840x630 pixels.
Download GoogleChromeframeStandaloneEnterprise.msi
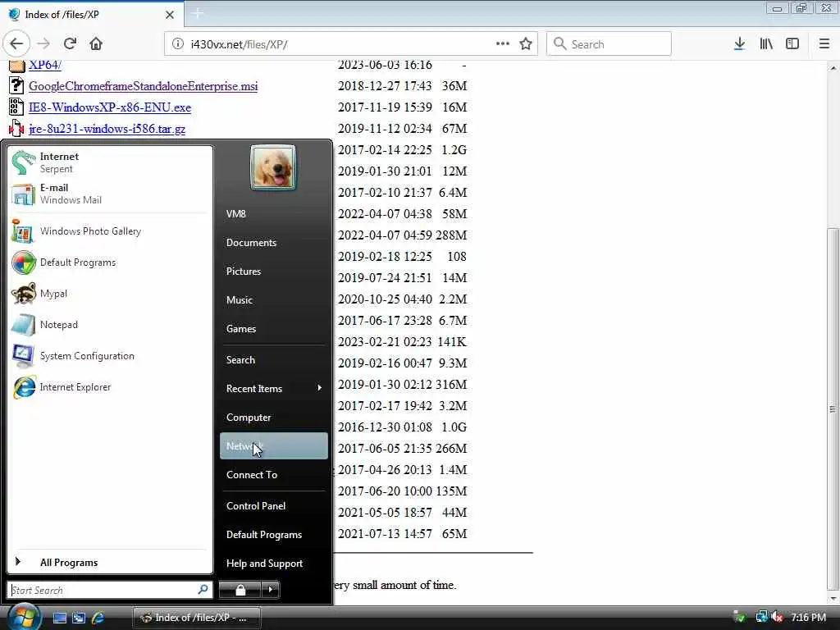tap(143, 85)
